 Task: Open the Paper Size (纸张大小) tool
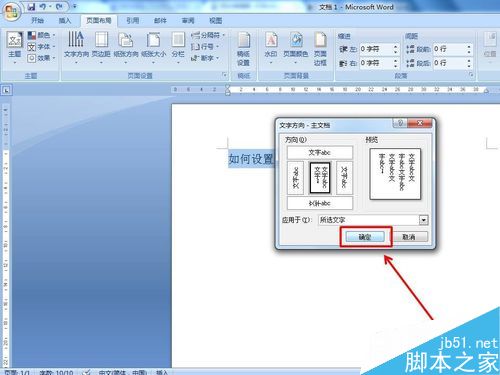153,47
